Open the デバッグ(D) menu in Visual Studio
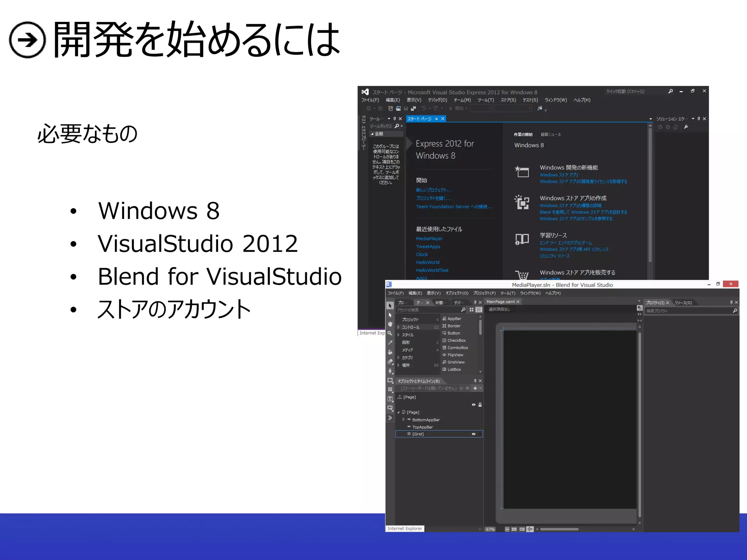This screenshot has height=560, width=747. (437, 100)
